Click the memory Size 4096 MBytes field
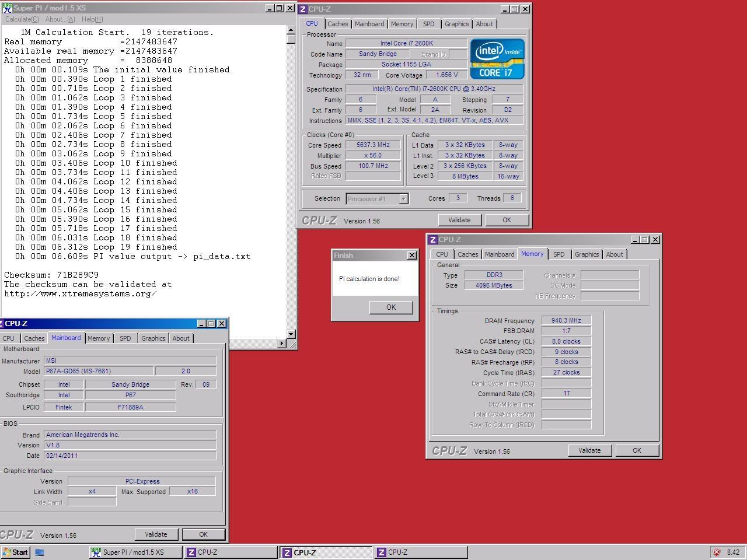 [x=494, y=286]
